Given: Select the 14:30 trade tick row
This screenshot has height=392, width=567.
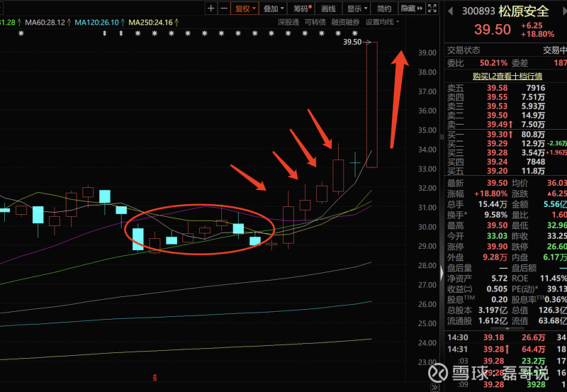Looking at the screenshot, I should (x=506, y=337).
